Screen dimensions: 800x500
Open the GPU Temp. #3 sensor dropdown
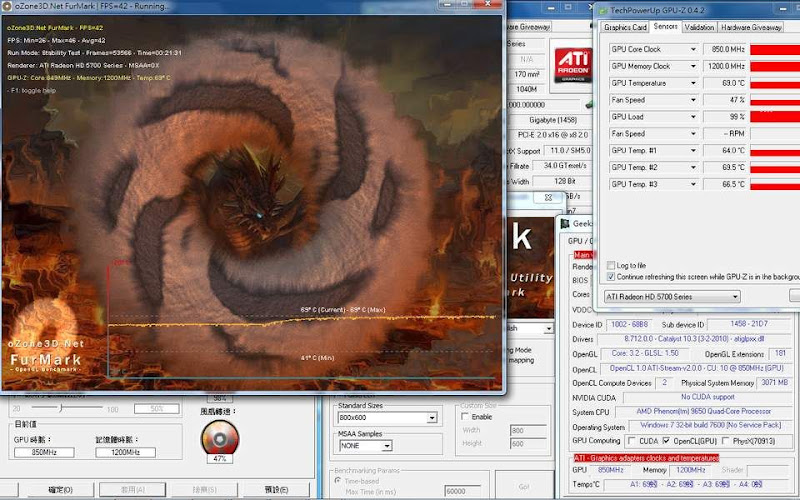point(693,184)
